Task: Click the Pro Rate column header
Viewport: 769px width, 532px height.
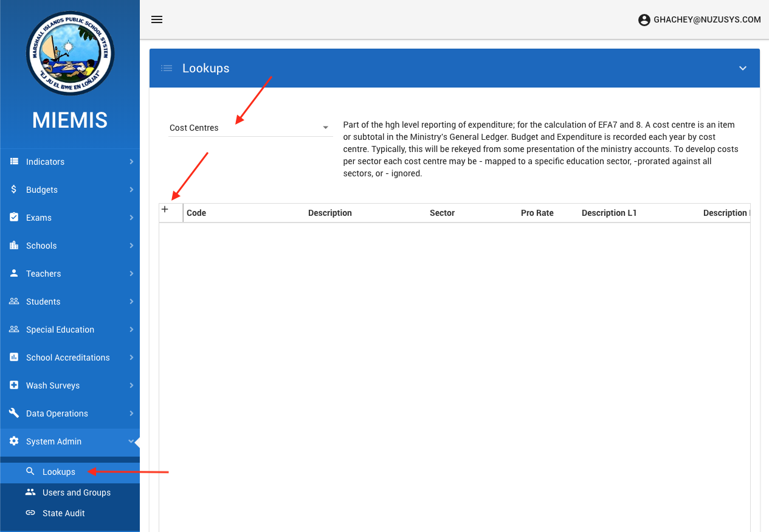Action: point(537,213)
